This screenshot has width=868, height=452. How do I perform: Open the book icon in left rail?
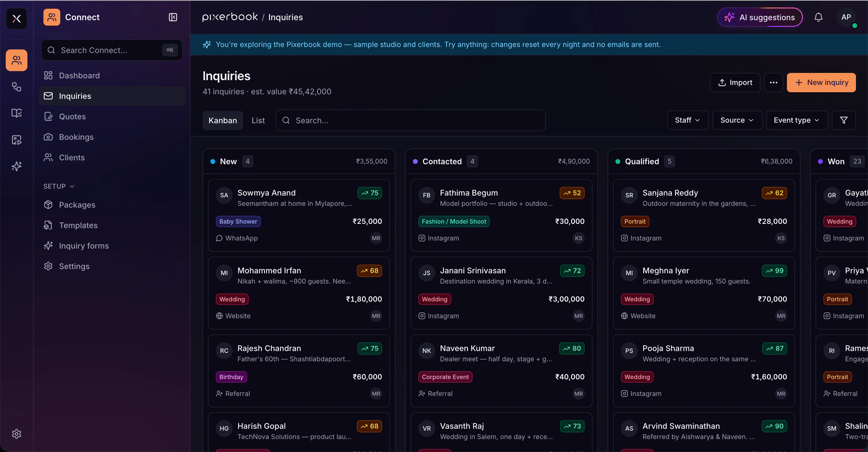tap(17, 113)
